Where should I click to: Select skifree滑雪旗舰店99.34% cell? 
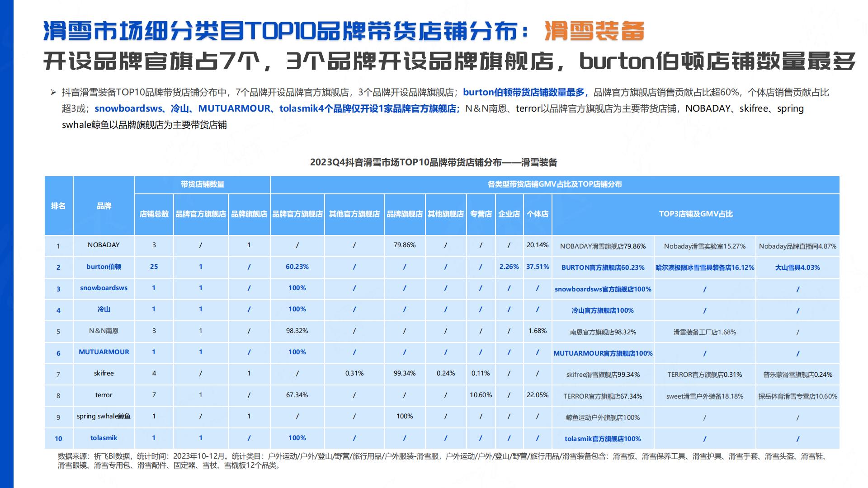[x=603, y=375]
